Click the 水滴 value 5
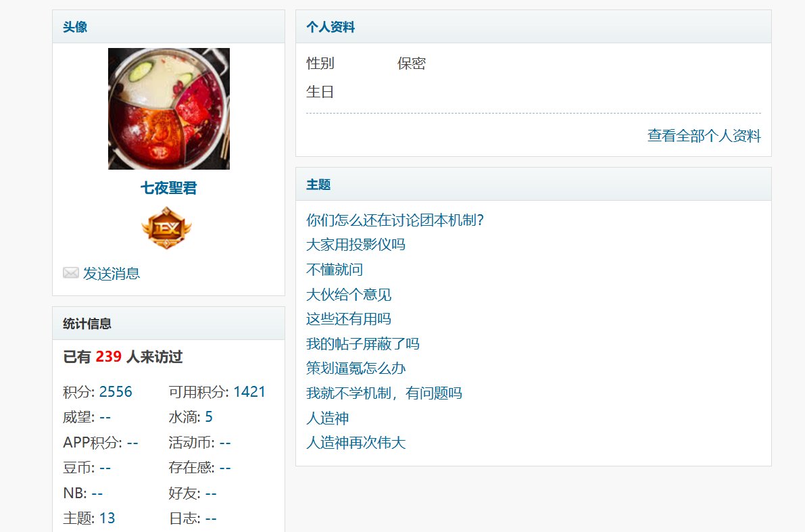 (208, 417)
